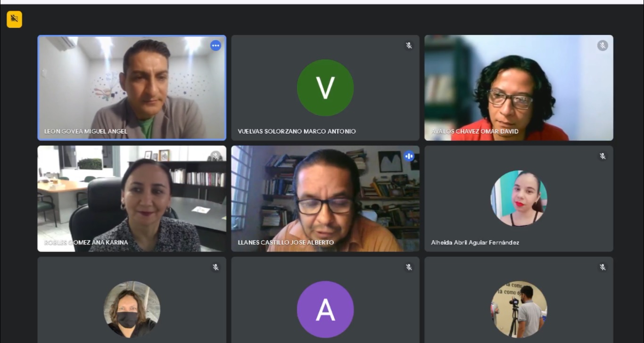Click muted mic icon on Robles Gomez's tile
Image resolution: width=644 pixels, height=343 pixels.
click(215, 156)
